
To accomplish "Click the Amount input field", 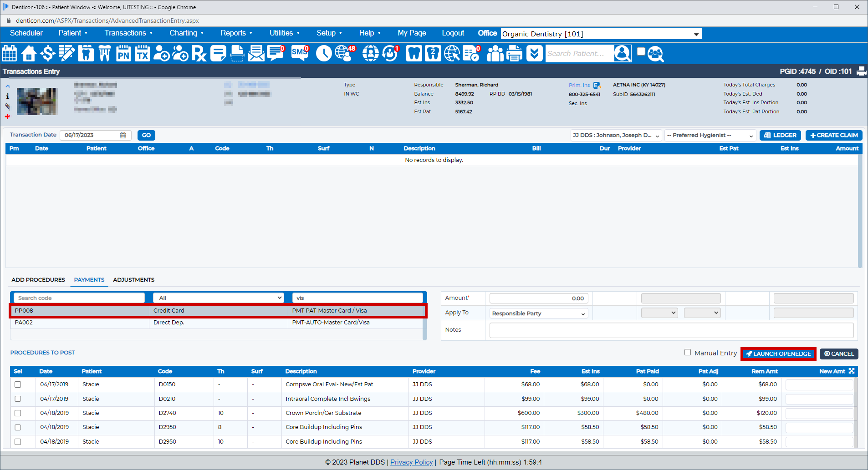I will tap(539, 298).
